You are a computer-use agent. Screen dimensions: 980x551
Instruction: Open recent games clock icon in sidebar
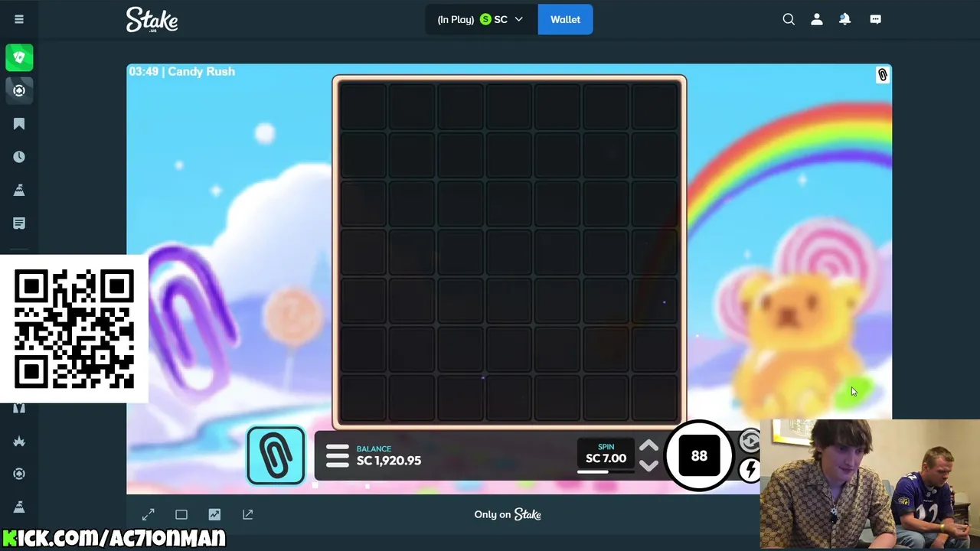coord(19,157)
